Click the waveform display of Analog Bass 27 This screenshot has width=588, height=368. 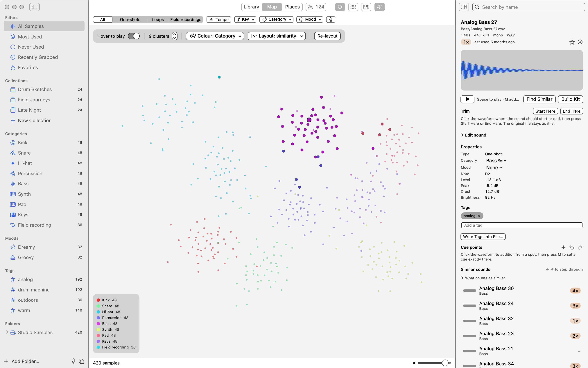click(x=522, y=70)
